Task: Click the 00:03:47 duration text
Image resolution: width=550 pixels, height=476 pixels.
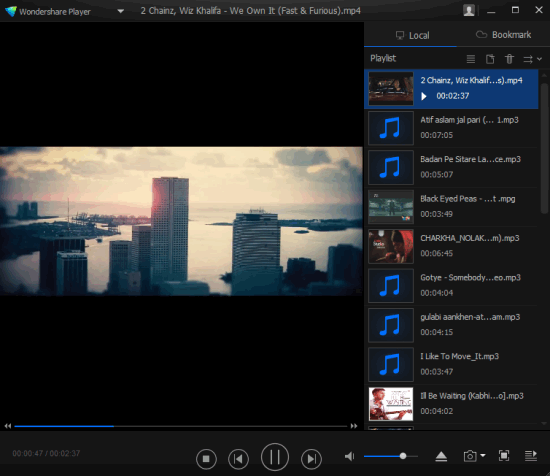Action: (x=436, y=371)
